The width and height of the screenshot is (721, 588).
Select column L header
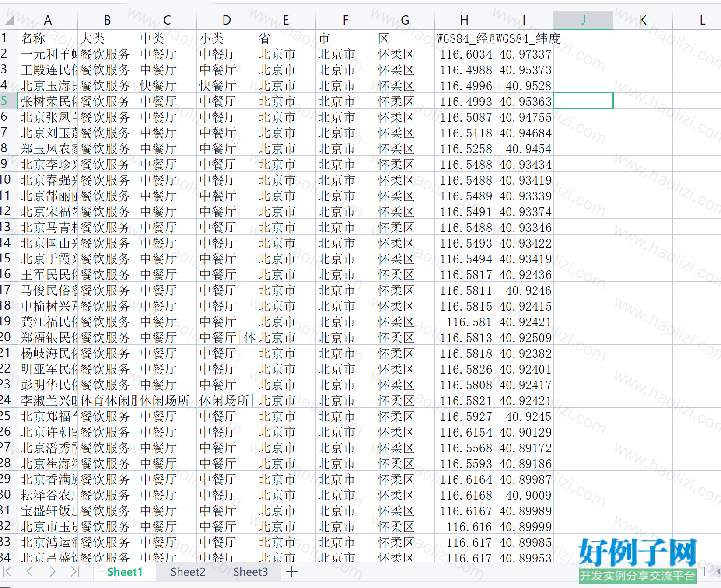(697, 20)
